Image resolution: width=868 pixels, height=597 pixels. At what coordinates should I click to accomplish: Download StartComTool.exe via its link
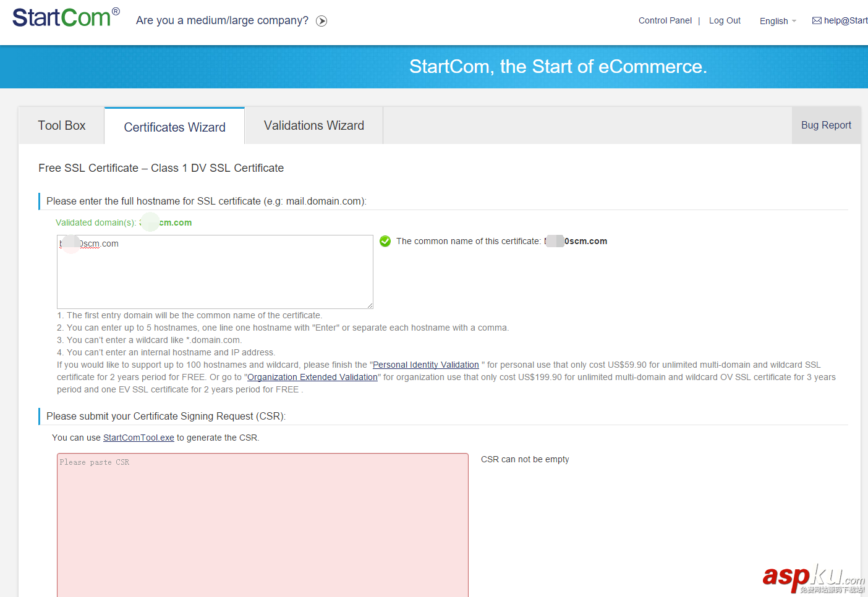tap(138, 438)
